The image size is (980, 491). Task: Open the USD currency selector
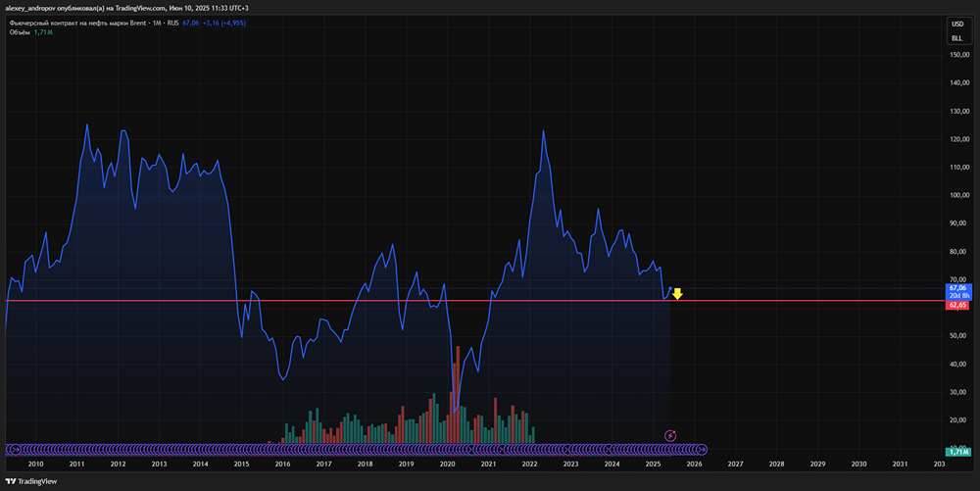tap(957, 24)
